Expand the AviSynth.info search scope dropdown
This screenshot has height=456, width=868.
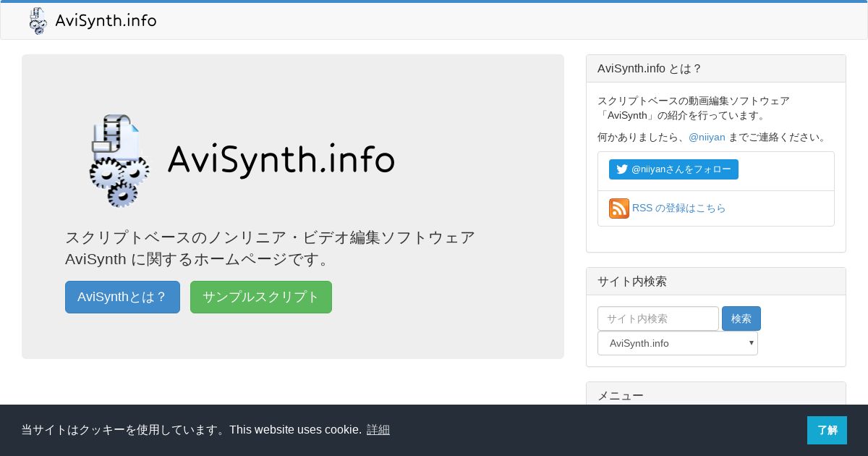(678, 343)
